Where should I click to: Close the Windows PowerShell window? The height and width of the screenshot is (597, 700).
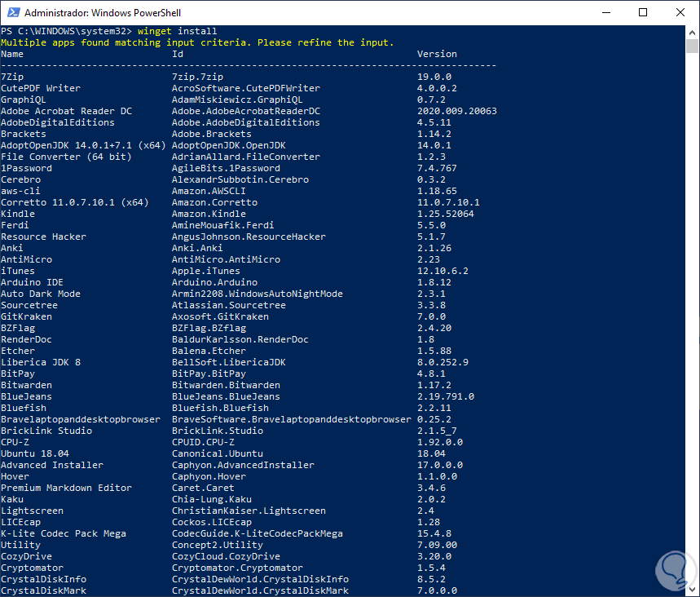pos(680,13)
